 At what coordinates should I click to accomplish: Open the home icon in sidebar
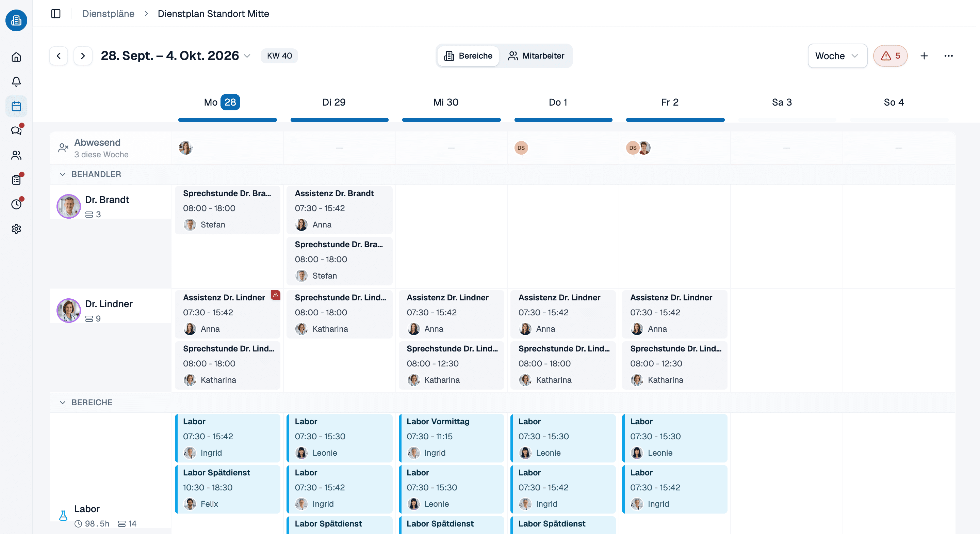pyautogui.click(x=16, y=57)
